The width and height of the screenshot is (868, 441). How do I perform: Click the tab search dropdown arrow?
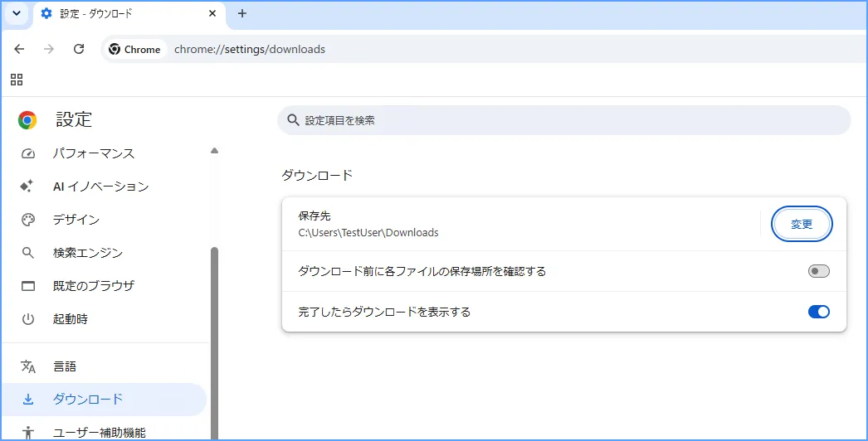coord(17,13)
